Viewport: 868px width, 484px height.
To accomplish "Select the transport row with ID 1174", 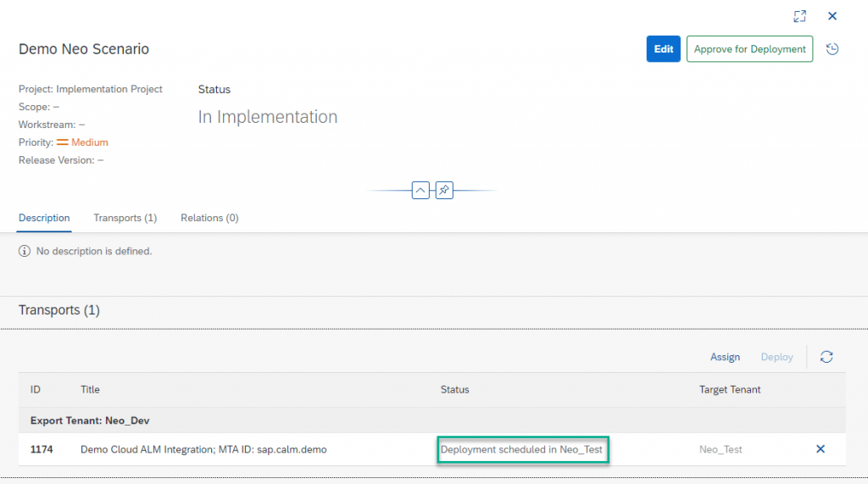I will click(x=431, y=449).
